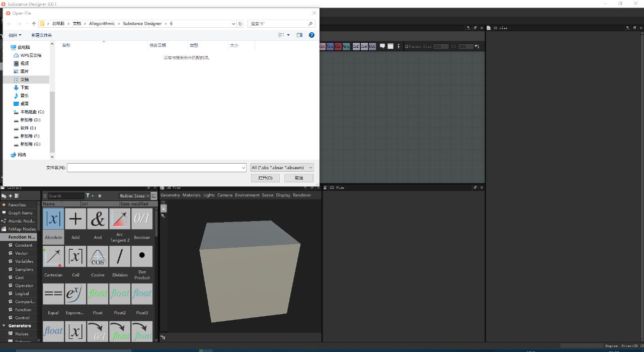Add a frame via white rectangle icon

point(390,46)
